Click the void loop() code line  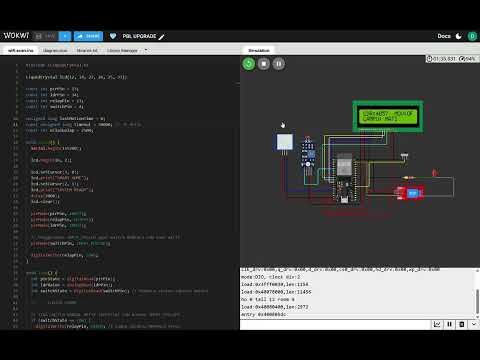41,273
